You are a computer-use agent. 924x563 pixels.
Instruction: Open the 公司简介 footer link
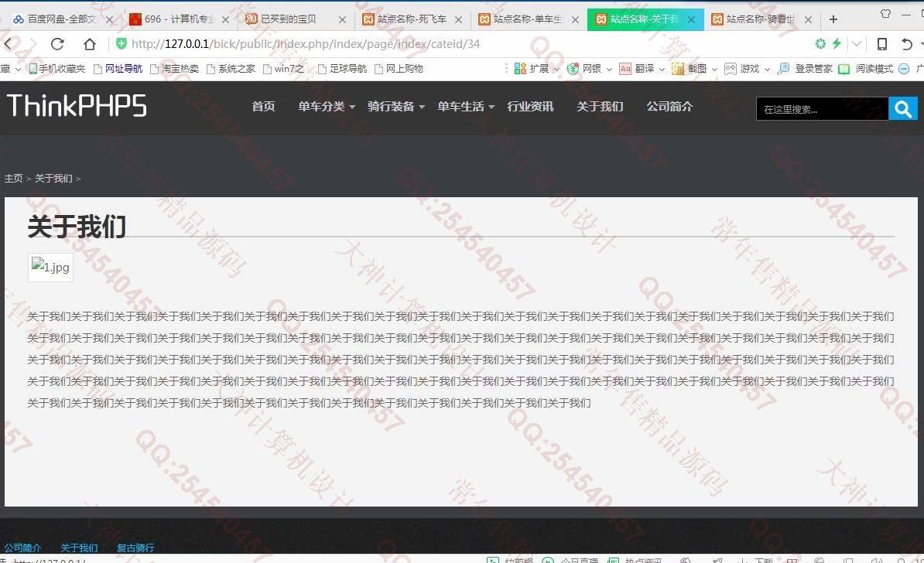22,548
